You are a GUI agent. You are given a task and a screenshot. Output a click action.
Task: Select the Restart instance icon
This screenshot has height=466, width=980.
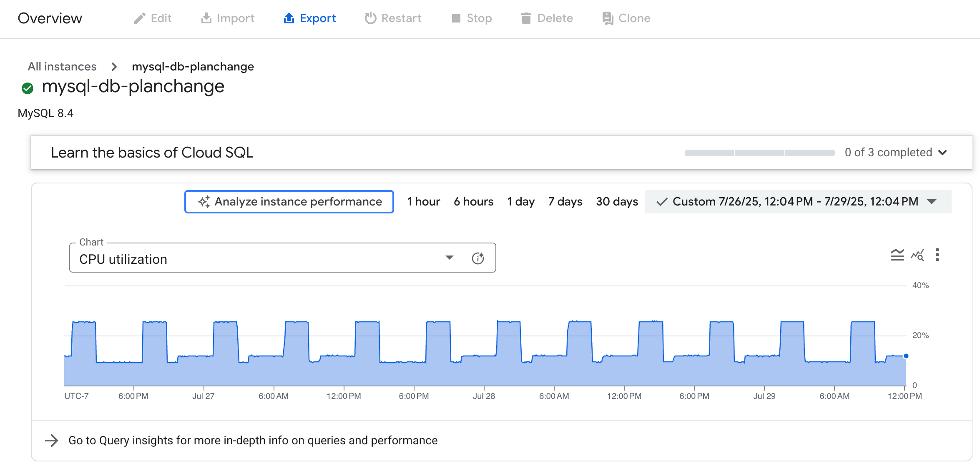370,18
